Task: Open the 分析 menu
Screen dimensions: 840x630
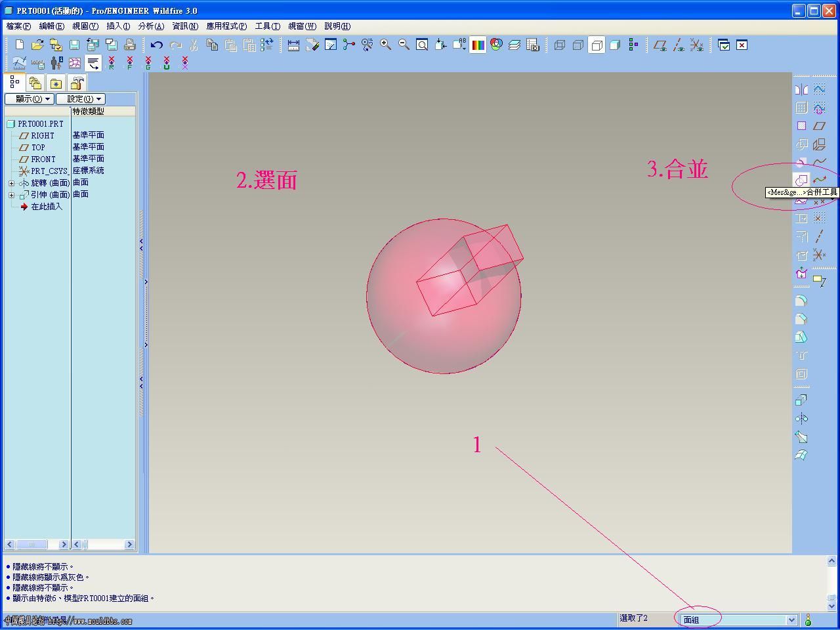Action: pyautogui.click(x=151, y=26)
